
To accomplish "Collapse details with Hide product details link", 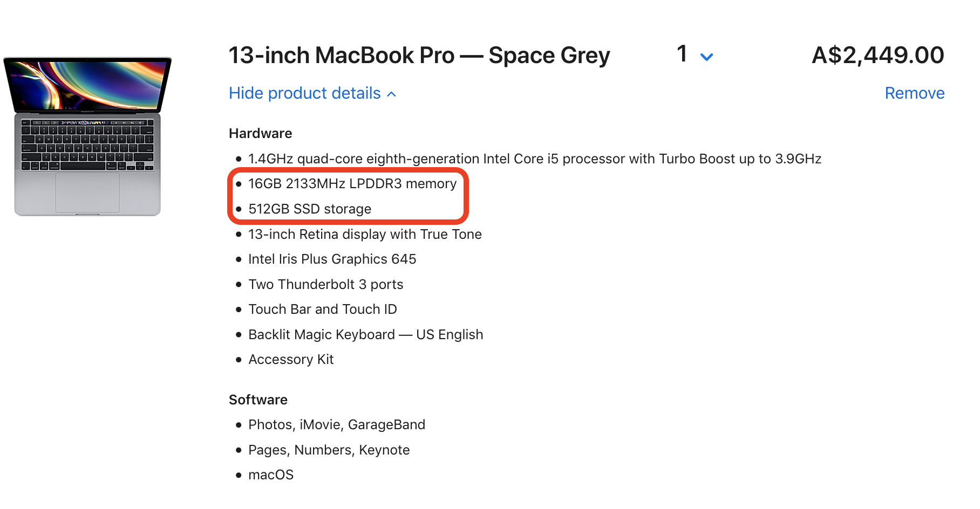I will (313, 93).
